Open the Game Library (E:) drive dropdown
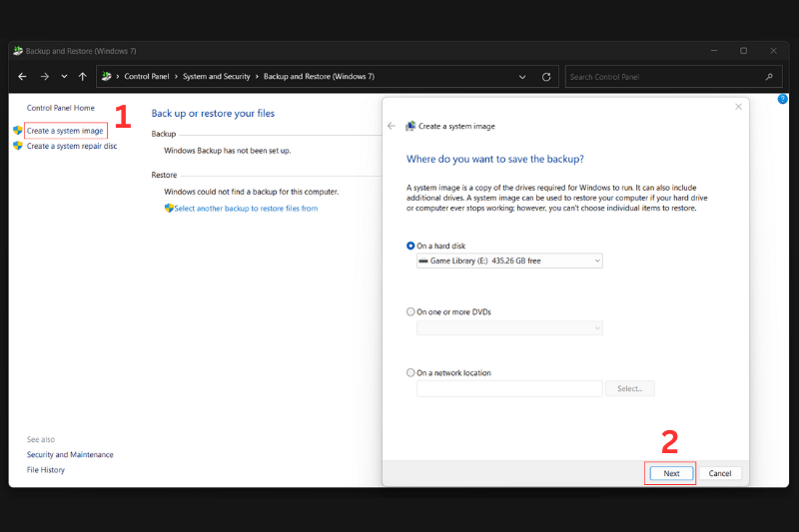 click(x=509, y=261)
